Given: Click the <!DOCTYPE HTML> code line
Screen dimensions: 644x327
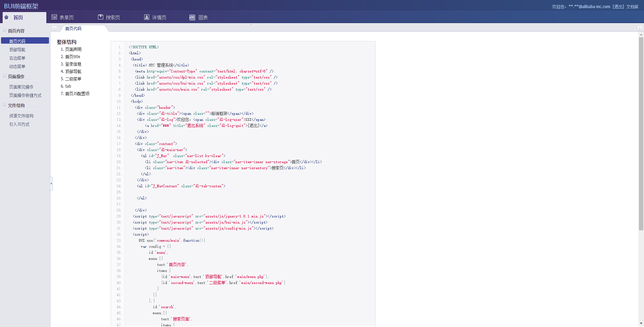Looking at the screenshot, I should (144, 47).
